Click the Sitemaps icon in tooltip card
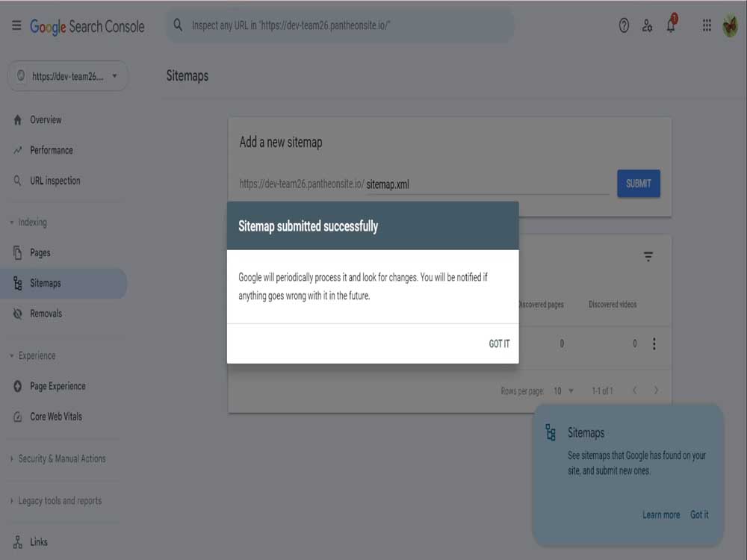This screenshot has width=747, height=560. [551, 432]
